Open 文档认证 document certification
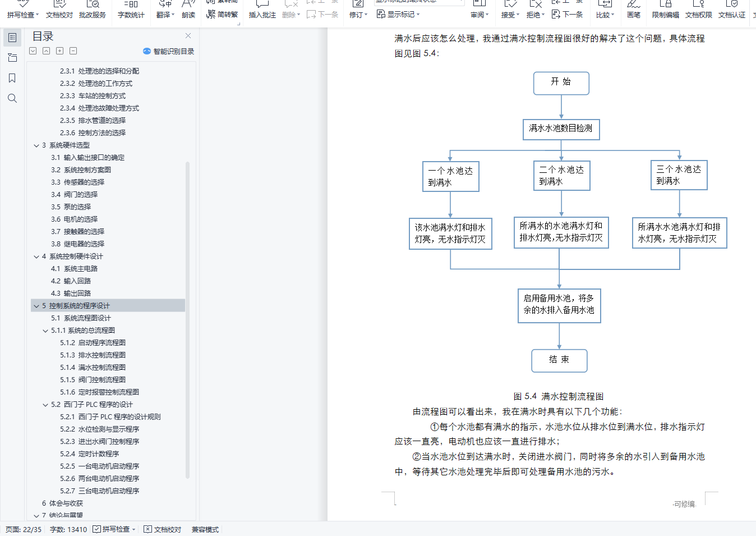This screenshot has width=756, height=536. pyautogui.click(x=731, y=10)
